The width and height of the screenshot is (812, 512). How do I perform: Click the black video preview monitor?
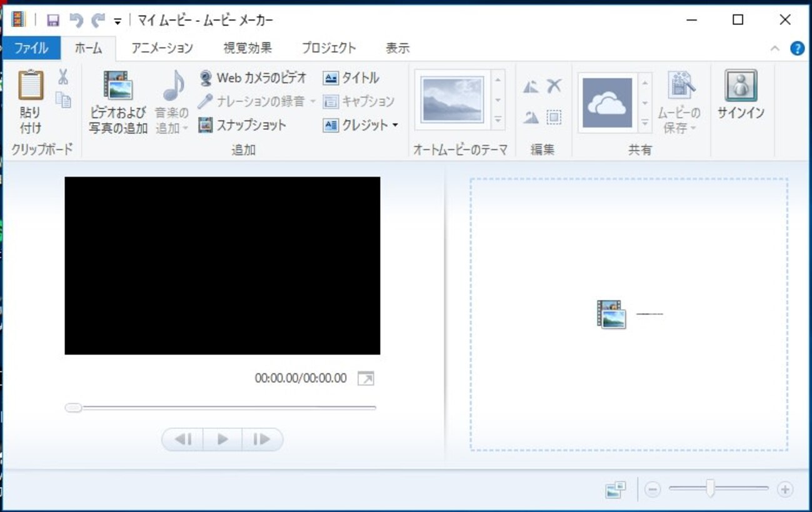pos(223,266)
